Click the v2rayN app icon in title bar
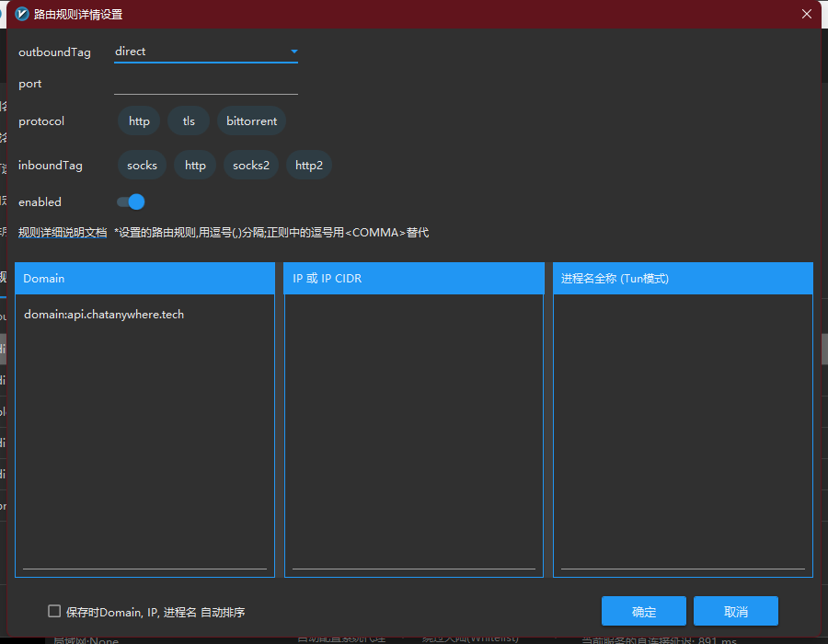Screen dimensions: 828x644 [22, 14]
